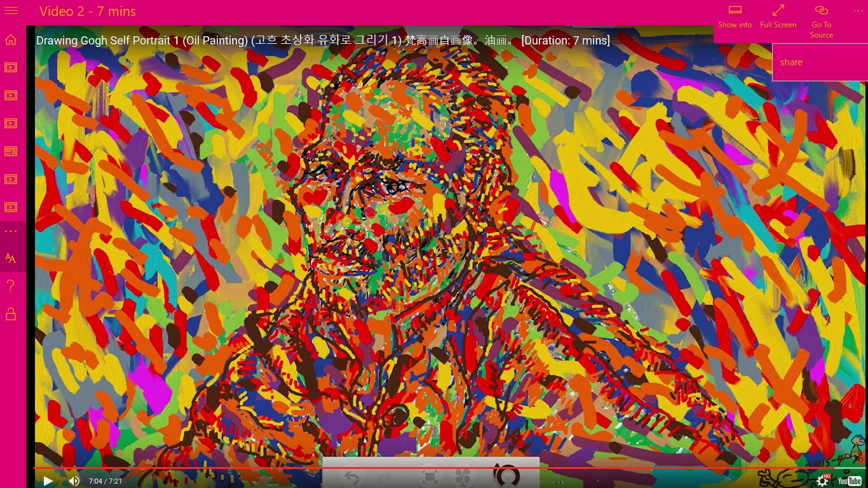This screenshot has height=488, width=868.
Task: Open video on YouTube via logo
Action: pyautogui.click(x=850, y=481)
